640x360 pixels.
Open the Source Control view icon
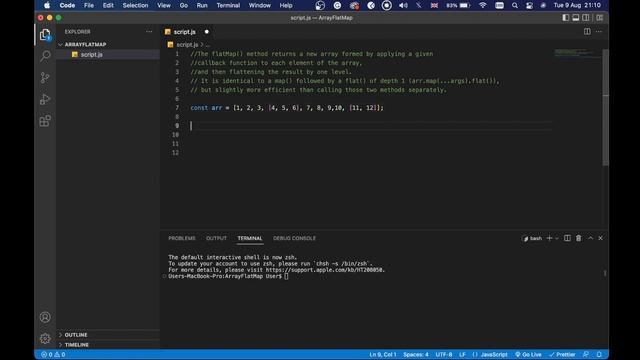[x=45, y=78]
